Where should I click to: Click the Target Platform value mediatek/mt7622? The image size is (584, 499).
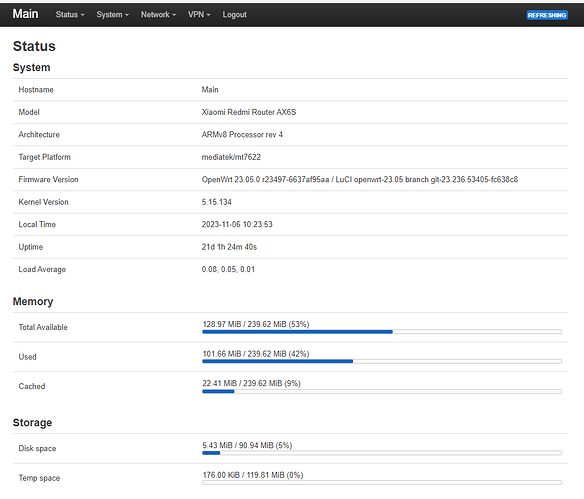pyautogui.click(x=231, y=157)
